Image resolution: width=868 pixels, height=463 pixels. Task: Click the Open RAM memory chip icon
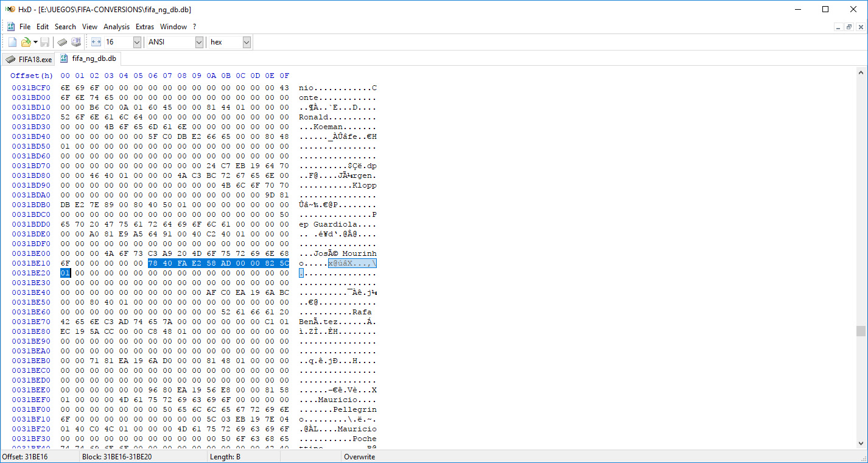click(x=62, y=42)
